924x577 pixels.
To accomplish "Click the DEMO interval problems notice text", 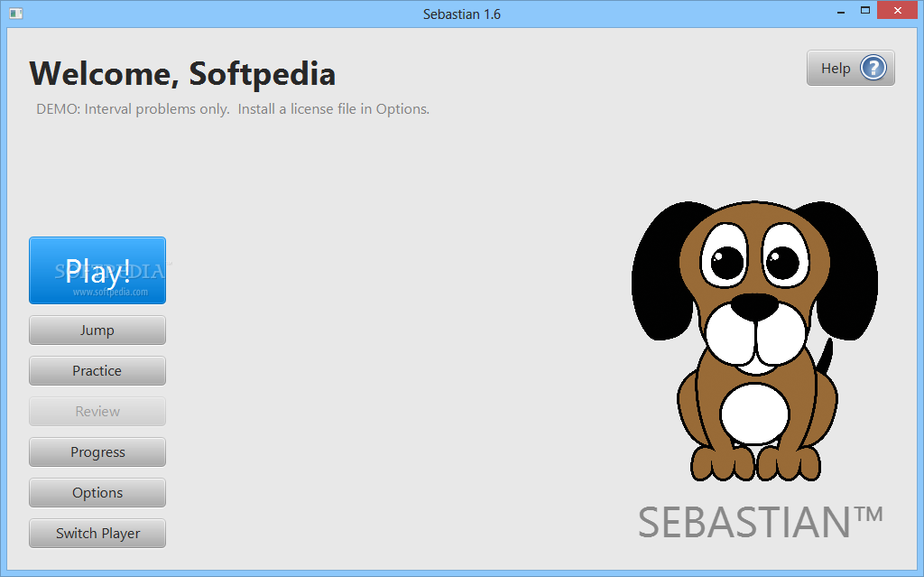I will coord(233,109).
